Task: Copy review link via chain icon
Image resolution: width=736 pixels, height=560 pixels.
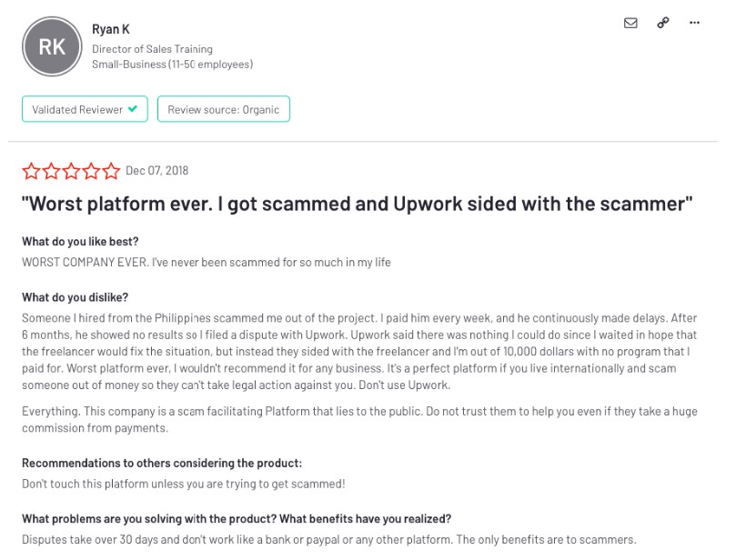Action: [663, 23]
